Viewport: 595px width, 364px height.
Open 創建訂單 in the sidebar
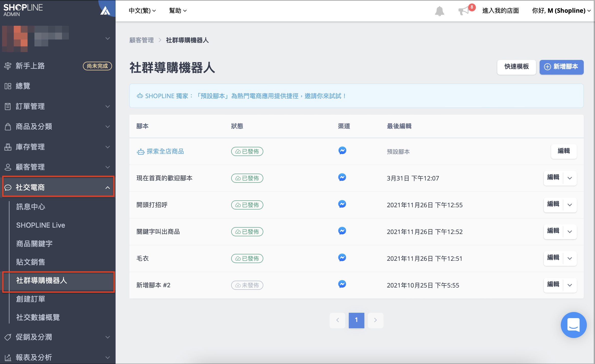point(31,299)
